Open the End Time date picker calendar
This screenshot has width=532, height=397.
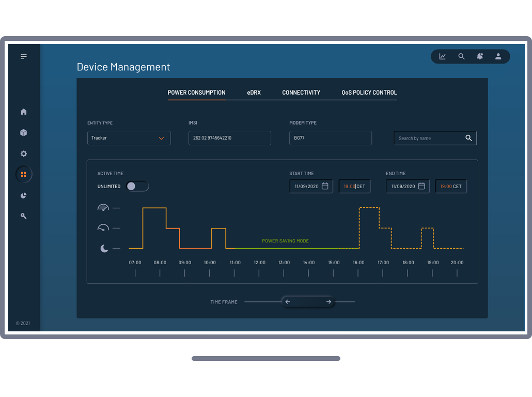pyautogui.click(x=421, y=186)
